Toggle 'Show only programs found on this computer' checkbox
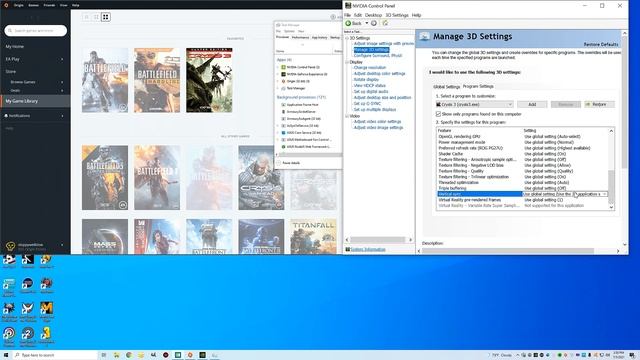Screen dimensions: 640x360 click(438, 114)
